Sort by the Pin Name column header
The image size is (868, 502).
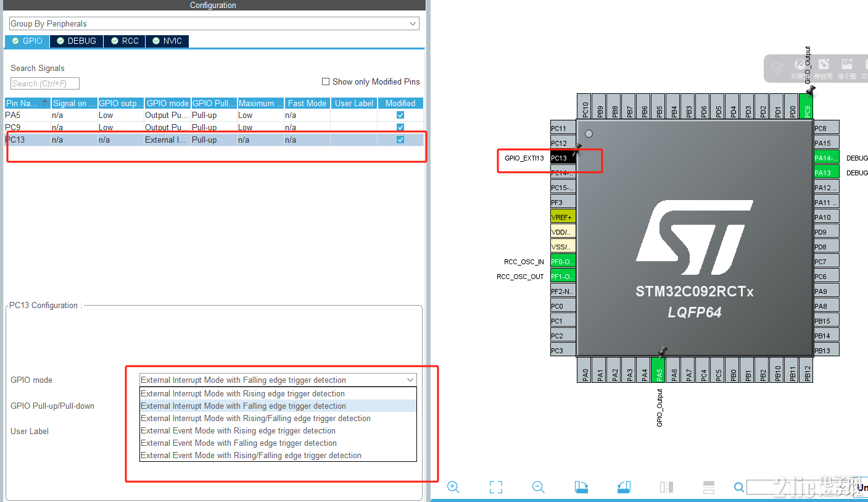click(27, 103)
